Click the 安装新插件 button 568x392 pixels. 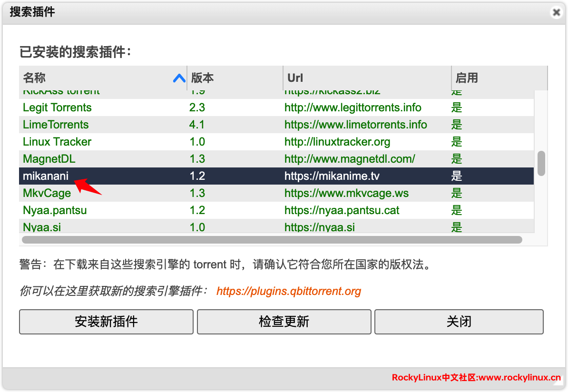(106, 322)
